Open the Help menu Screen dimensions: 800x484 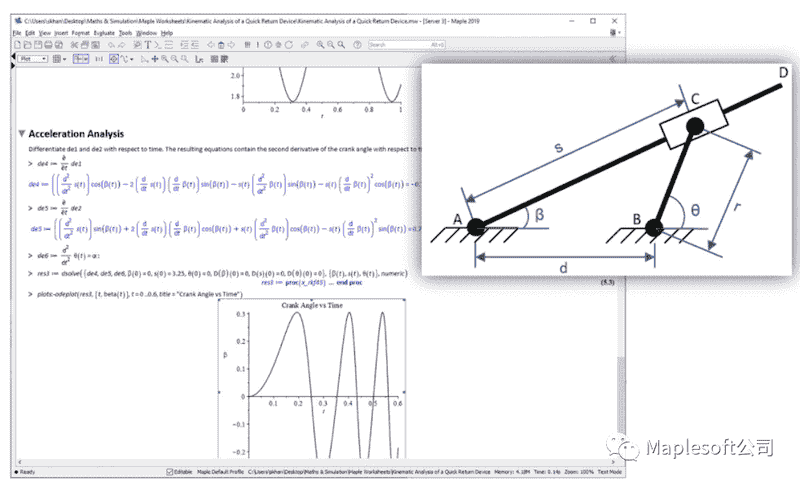click(x=167, y=33)
